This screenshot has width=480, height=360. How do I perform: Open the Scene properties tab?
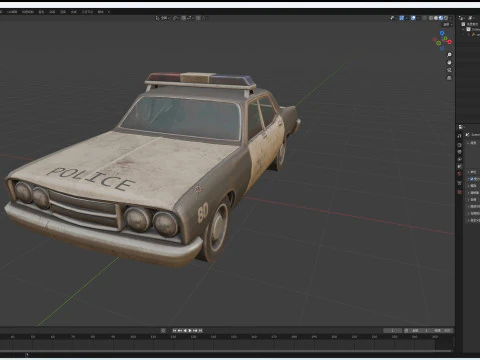coord(459,166)
